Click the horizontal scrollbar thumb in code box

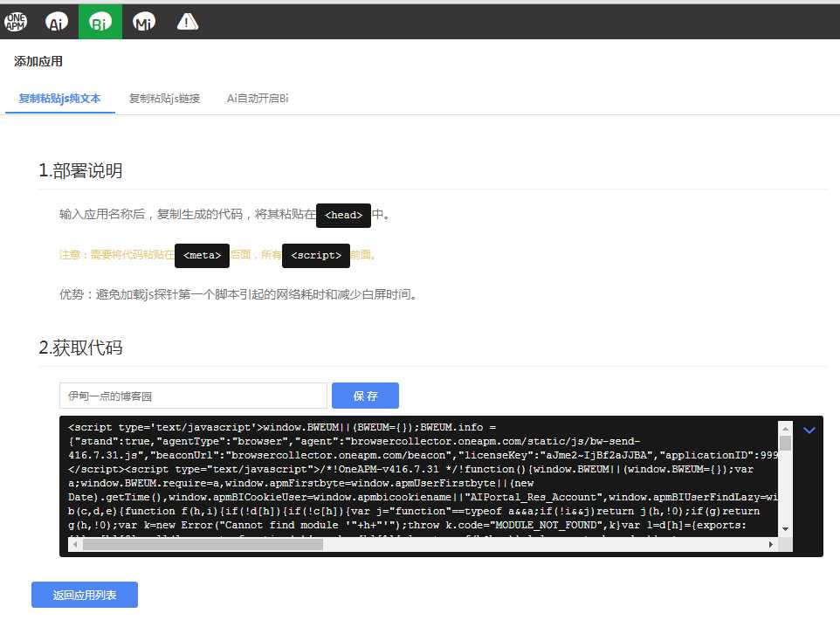coord(203,544)
